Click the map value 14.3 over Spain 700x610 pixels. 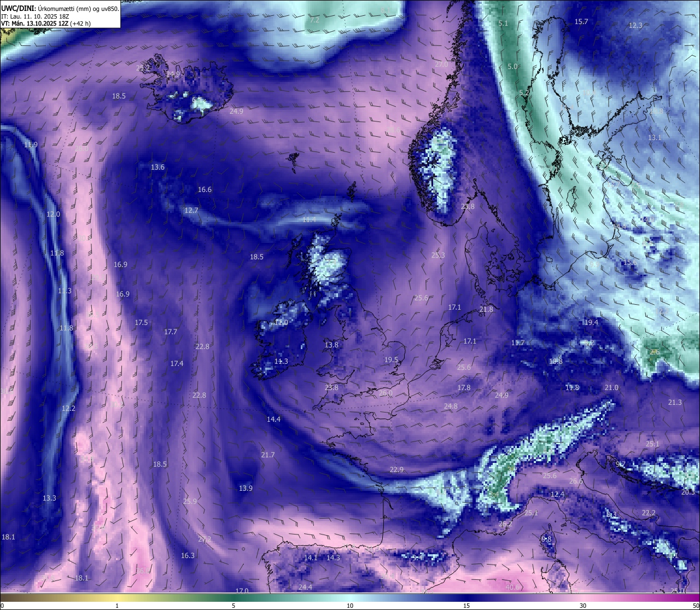coord(333,558)
